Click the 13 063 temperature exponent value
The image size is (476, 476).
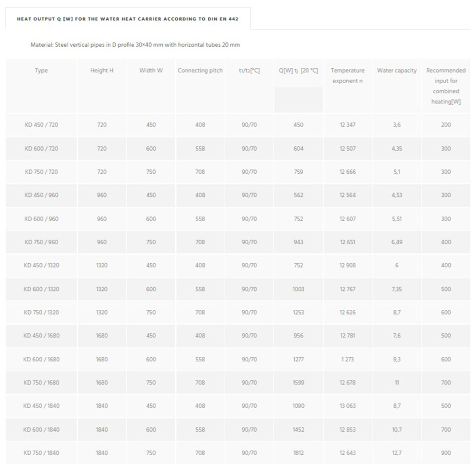click(347, 406)
